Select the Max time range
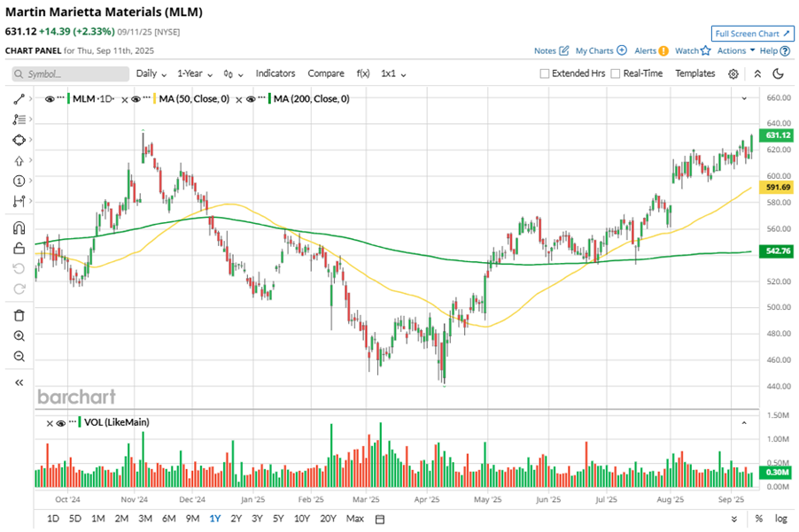 click(354, 519)
